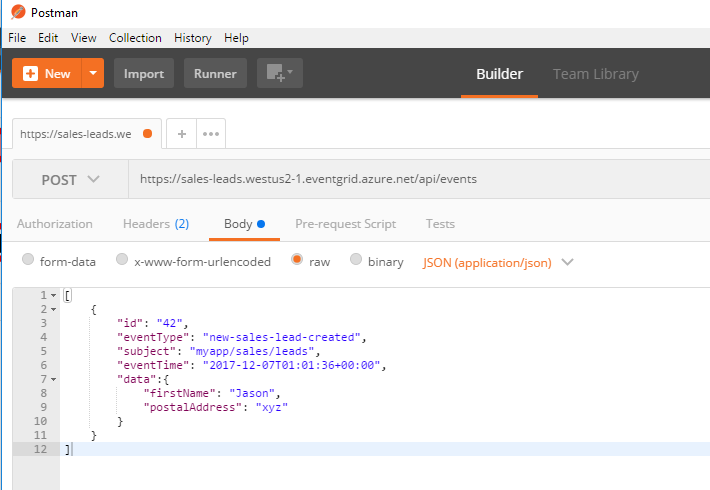710x490 pixels.
Task: Click the "postalAddress" key text
Action: [192, 407]
